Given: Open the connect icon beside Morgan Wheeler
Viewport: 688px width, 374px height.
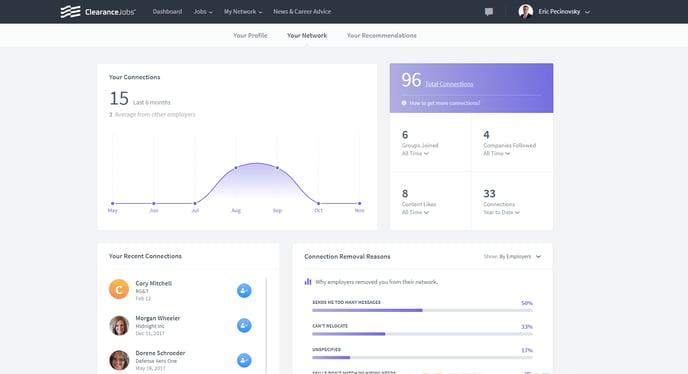Looking at the screenshot, I should (244, 325).
